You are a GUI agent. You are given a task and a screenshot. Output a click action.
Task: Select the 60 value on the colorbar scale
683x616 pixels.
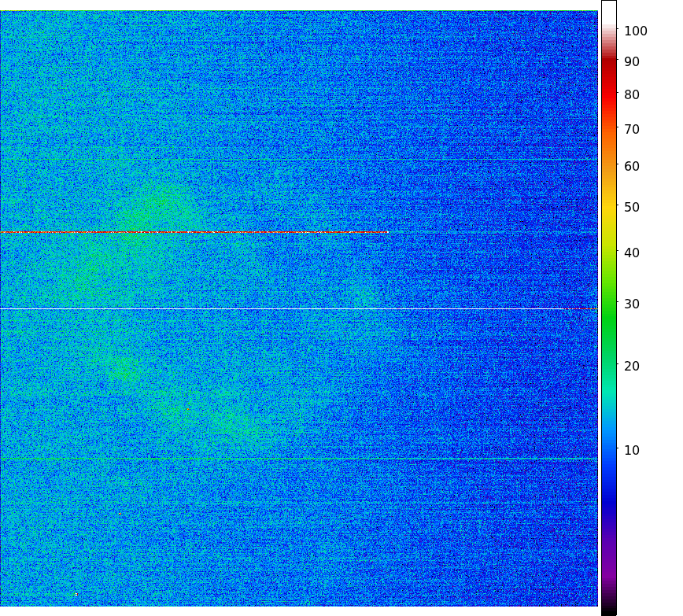tap(631, 166)
